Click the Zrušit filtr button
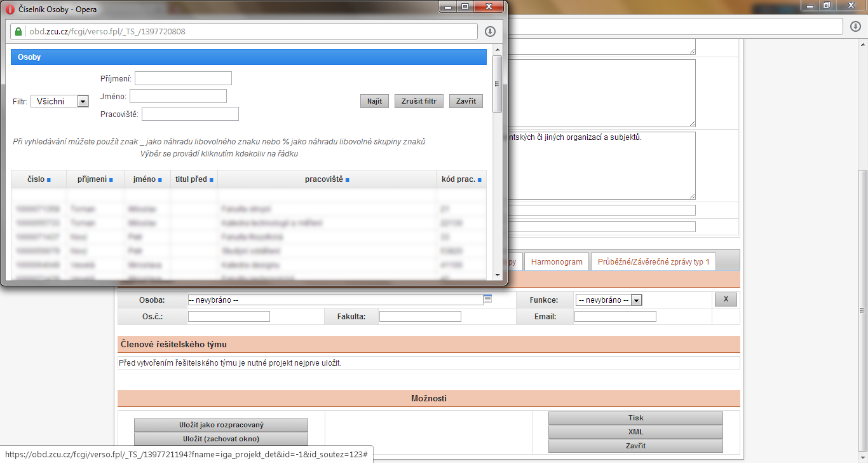This screenshot has width=868, height=463. 419,101
